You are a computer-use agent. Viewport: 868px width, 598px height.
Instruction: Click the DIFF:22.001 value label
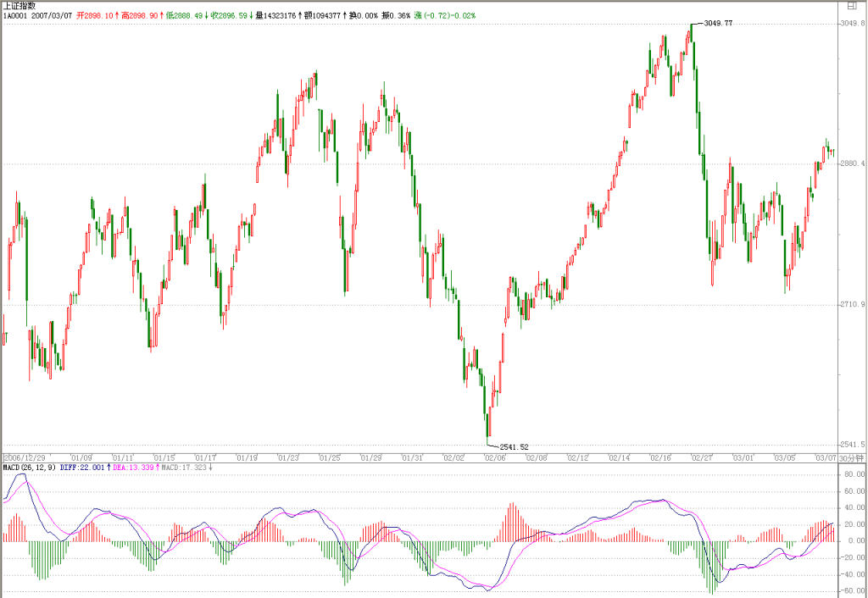(x=82, y=468)
